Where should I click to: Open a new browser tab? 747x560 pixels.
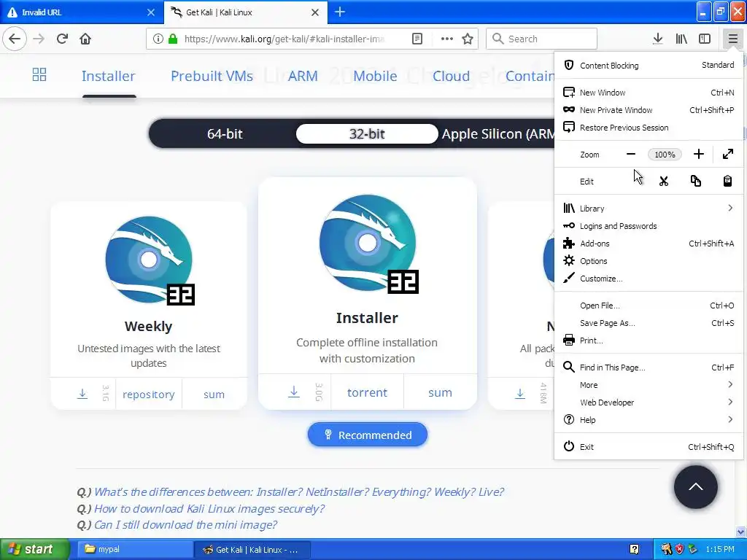pos(340,12)
